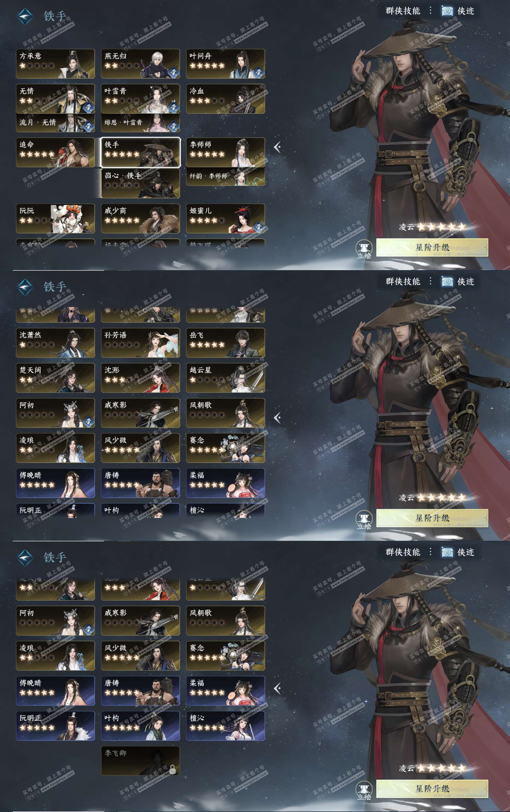Click the 觉 badge on 叶问舟's card
The height and width of the screenshot is (812, 510).
tap(259, 72)
